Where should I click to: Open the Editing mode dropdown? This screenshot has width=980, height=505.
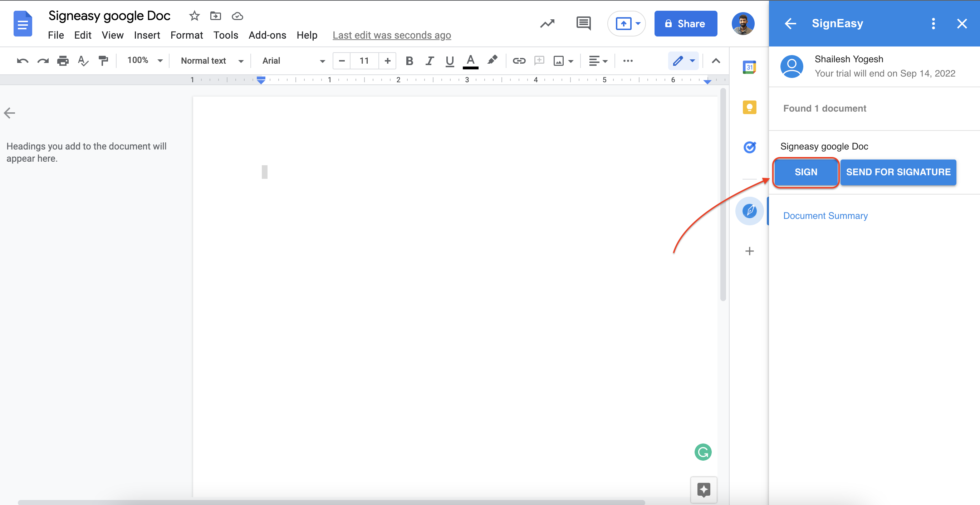point(683,61)
